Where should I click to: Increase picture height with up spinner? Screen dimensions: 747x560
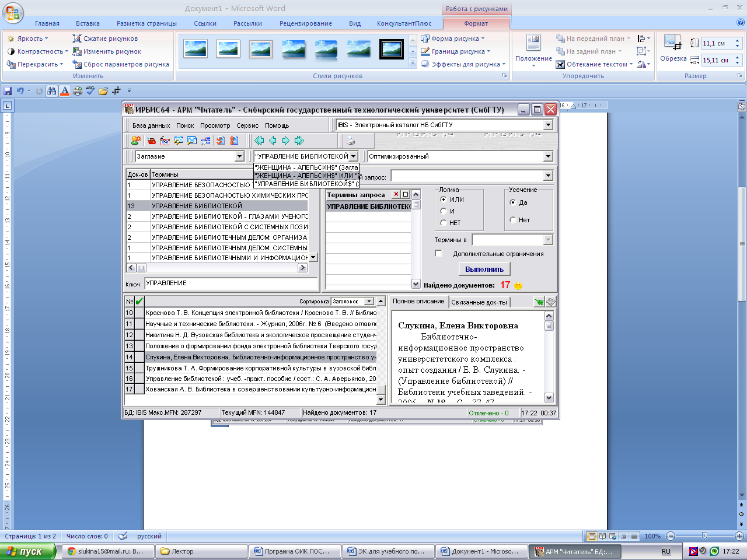click(738, 40)
